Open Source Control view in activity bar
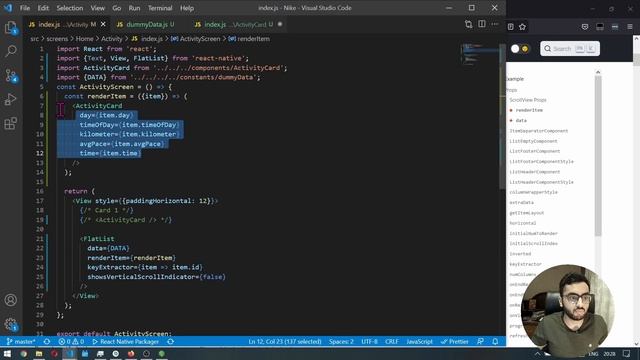640x360 pixels. (x=11, y=76)
